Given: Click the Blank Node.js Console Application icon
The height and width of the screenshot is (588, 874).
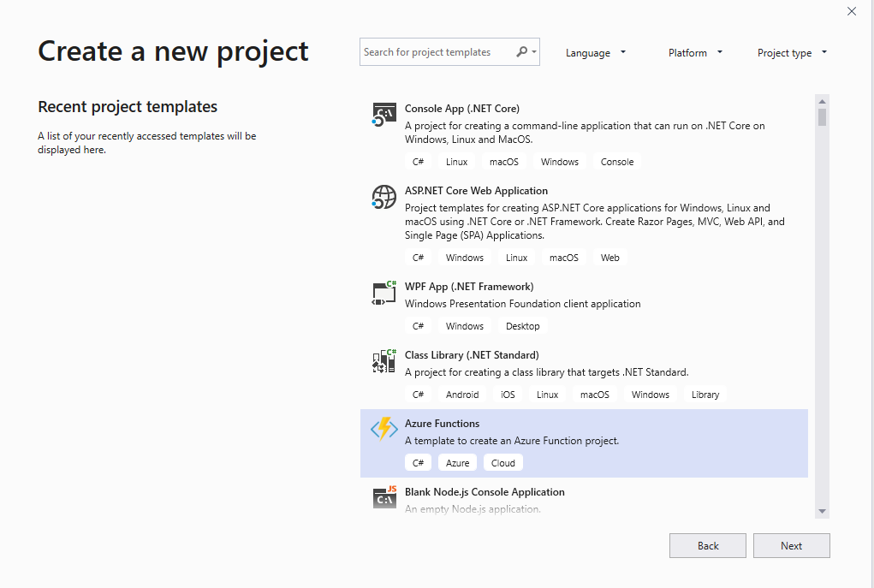Looking at the screenshot, I should pos(383,497).
